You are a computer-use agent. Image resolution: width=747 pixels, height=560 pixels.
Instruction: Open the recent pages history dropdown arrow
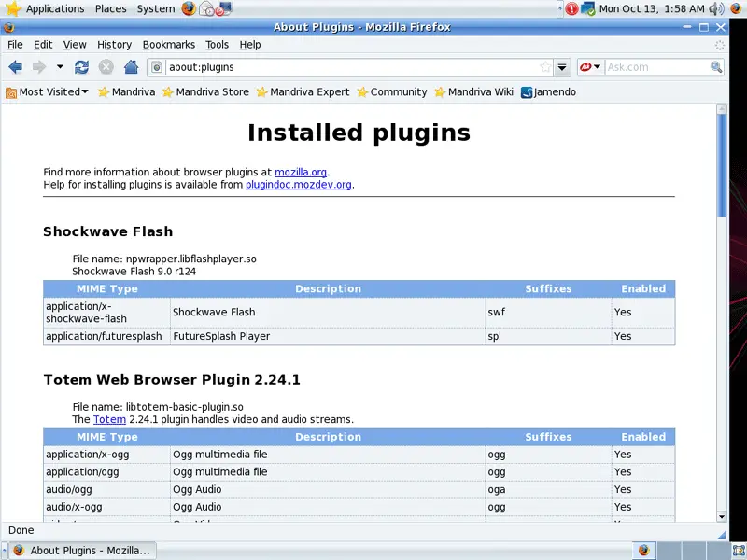tap(60, 67)
